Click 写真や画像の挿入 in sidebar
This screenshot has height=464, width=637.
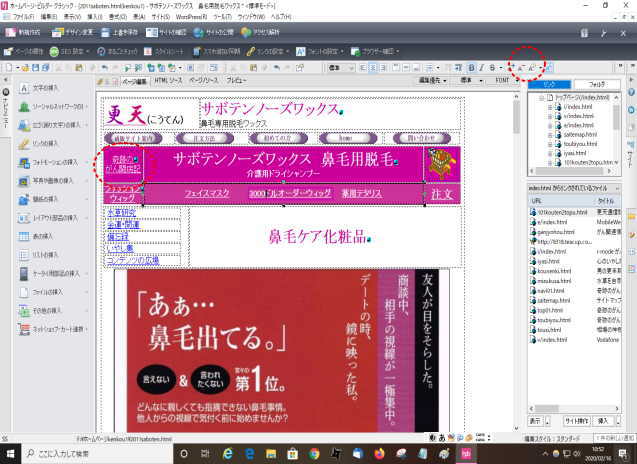(x=46, y=180)
